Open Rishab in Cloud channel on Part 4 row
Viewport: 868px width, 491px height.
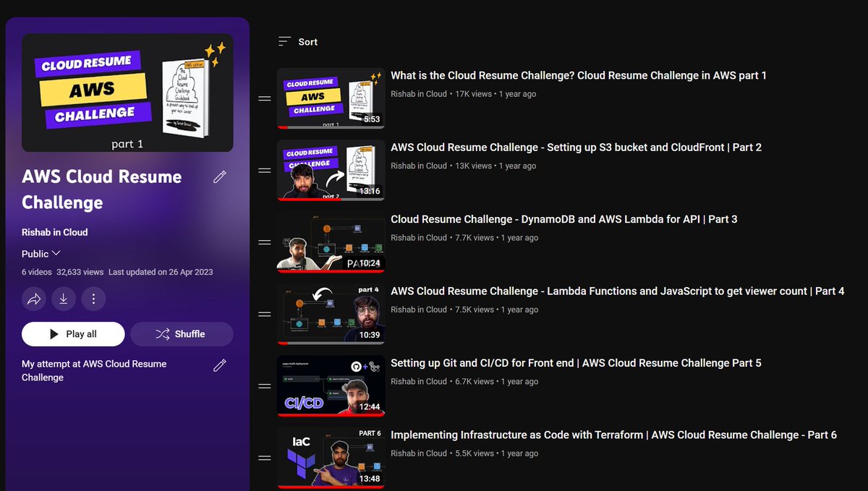pyautogui.click(x=419, y=309)
